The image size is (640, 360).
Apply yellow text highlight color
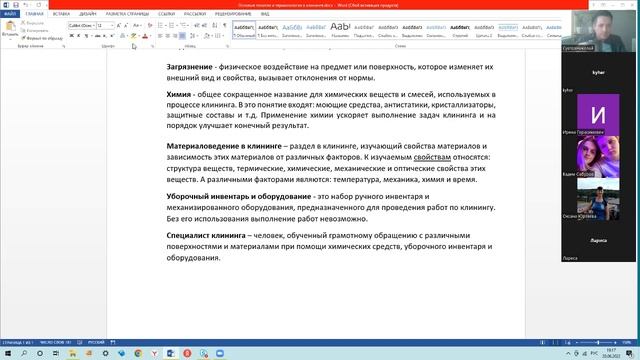tap(133, 36)
